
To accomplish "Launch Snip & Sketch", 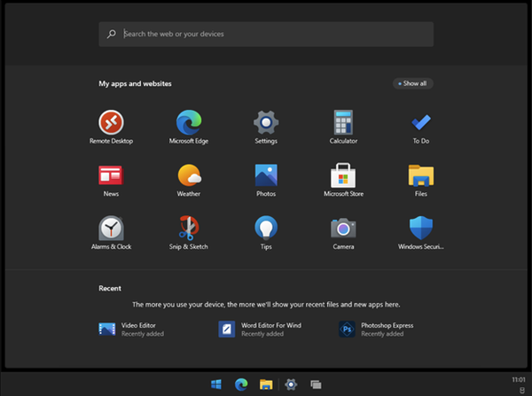I will [x=189, y=233].
